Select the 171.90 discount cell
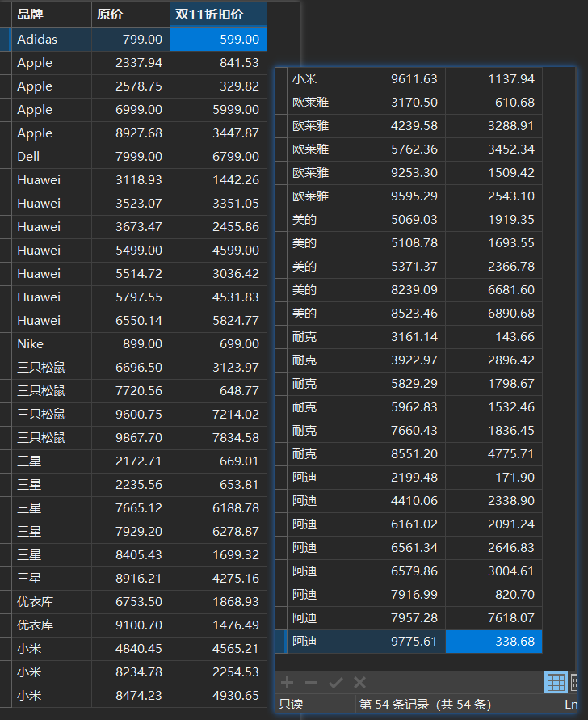Viewport: 588px width, 720px height. [x=493, y=477]
